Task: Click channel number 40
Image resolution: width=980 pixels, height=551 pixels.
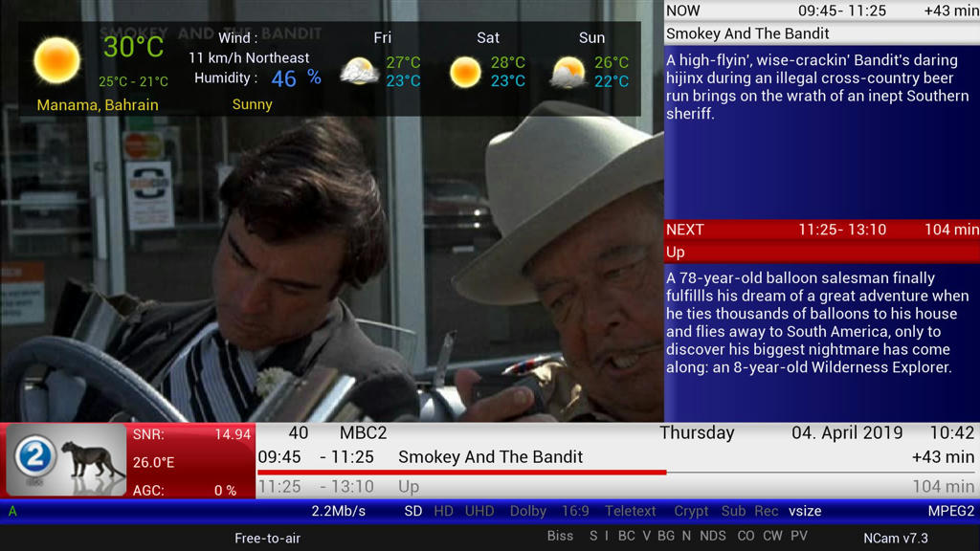Action: pyautogui.click(x=299, y=433)
